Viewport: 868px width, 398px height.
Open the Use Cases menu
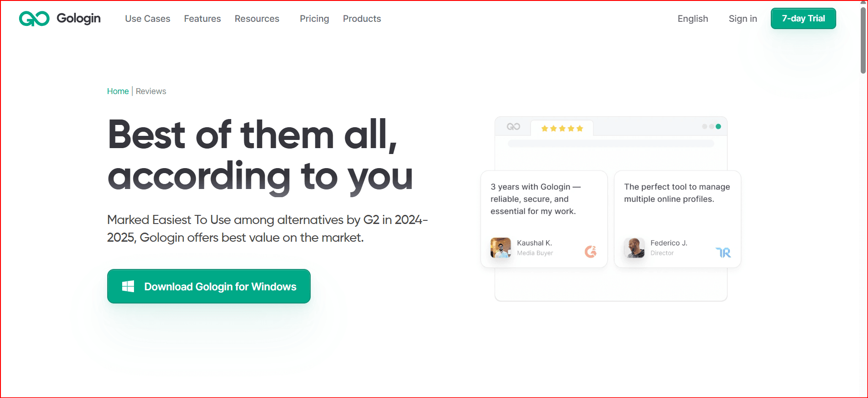[x=148, y=19]
